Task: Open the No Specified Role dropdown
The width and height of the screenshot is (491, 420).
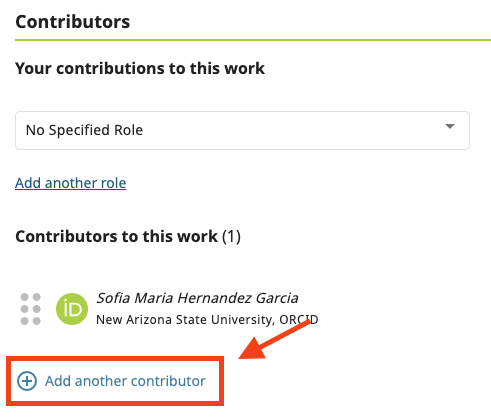Action: 242,130
